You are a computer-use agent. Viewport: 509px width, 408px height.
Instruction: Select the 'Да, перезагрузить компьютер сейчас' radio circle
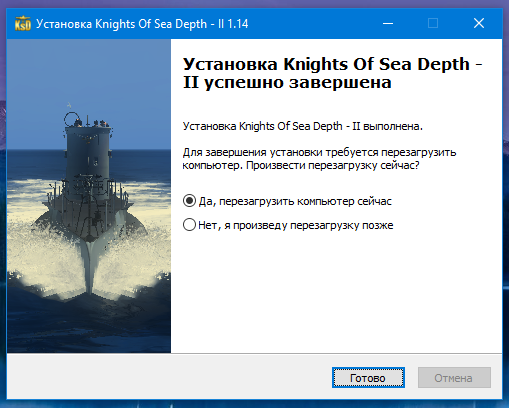click(189, 201)
